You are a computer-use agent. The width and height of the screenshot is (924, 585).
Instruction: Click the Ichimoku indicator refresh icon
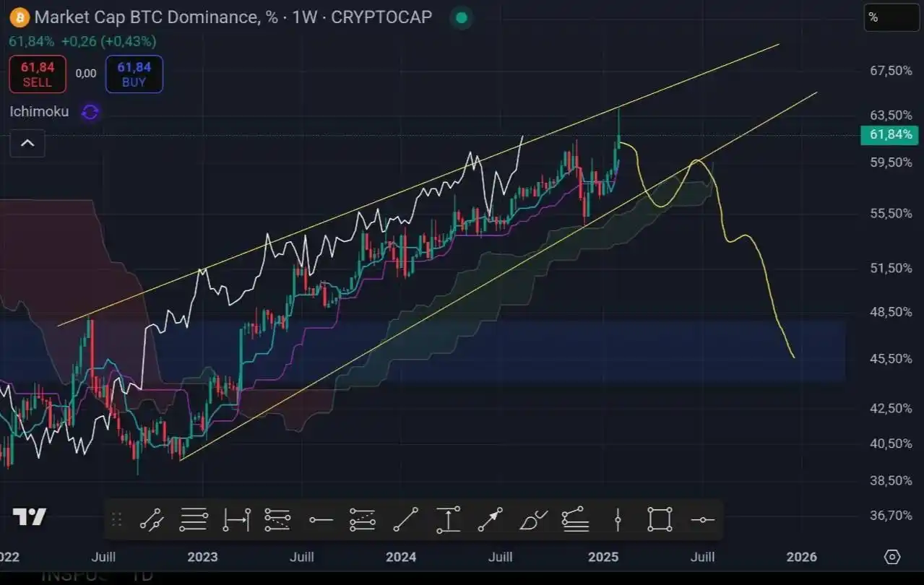pos(90,112)
